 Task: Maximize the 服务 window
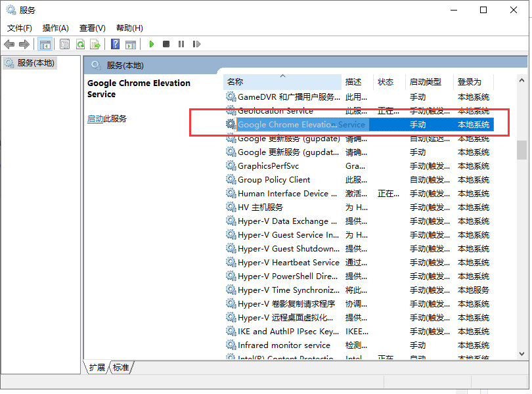483,11
